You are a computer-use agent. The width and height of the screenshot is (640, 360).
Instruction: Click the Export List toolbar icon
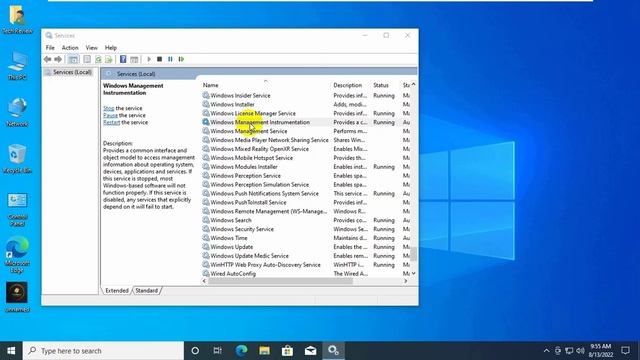coord(109,60)
